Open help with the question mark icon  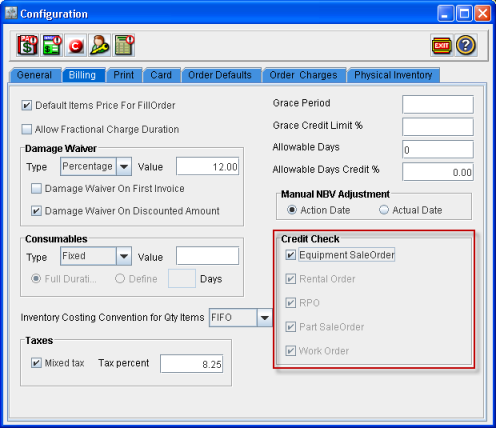click(466, 45)
